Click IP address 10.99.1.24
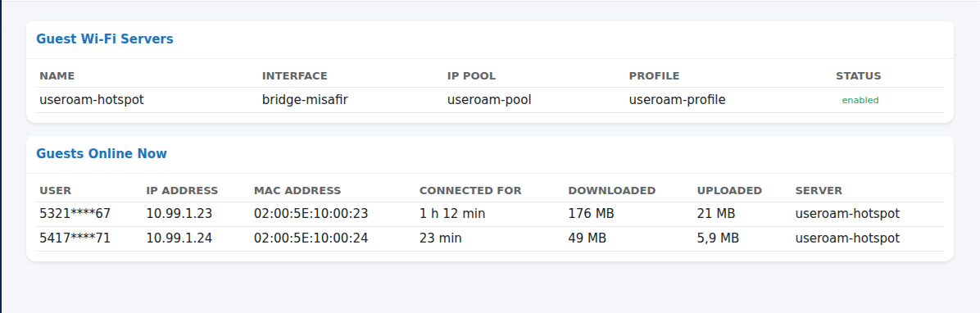Image resolution: width=980 pixels, height=313 pixels. [x=179, y=238]
